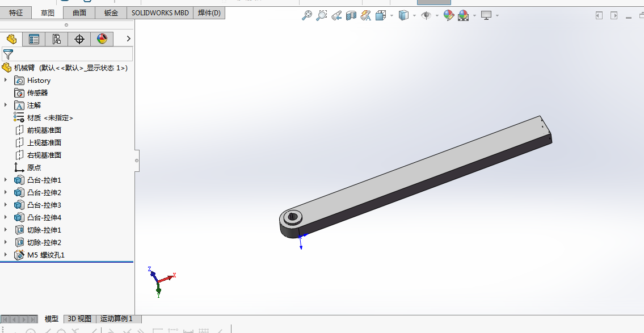
Task: Open the View Settings dropdown arrow
Action: coord(497,16)
